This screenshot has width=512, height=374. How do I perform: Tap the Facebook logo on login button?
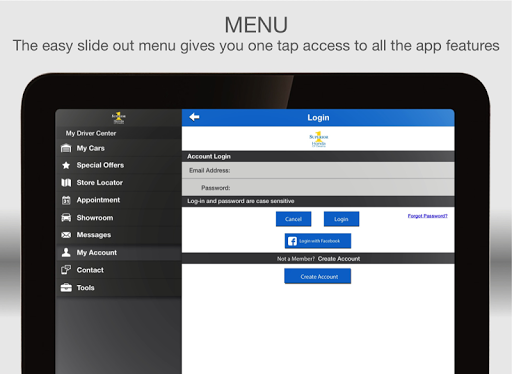pos(292,241)
